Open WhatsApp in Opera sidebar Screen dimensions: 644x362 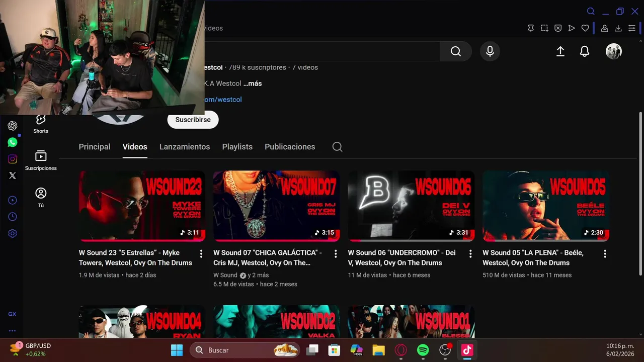click(x=13, y=142)
